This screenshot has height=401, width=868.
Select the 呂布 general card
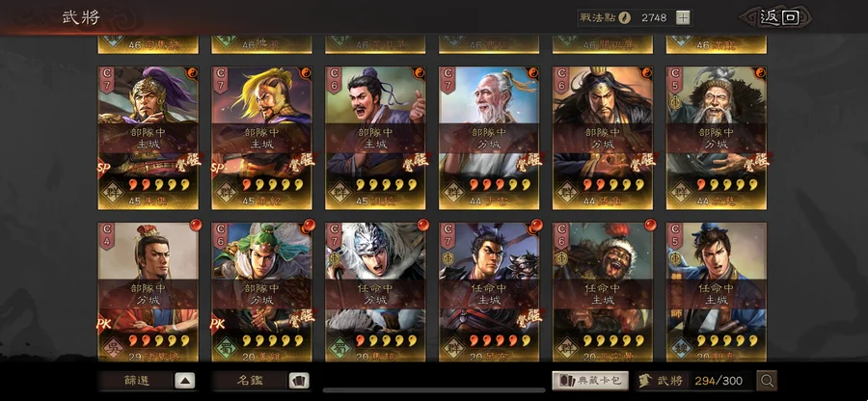(489, 292)
